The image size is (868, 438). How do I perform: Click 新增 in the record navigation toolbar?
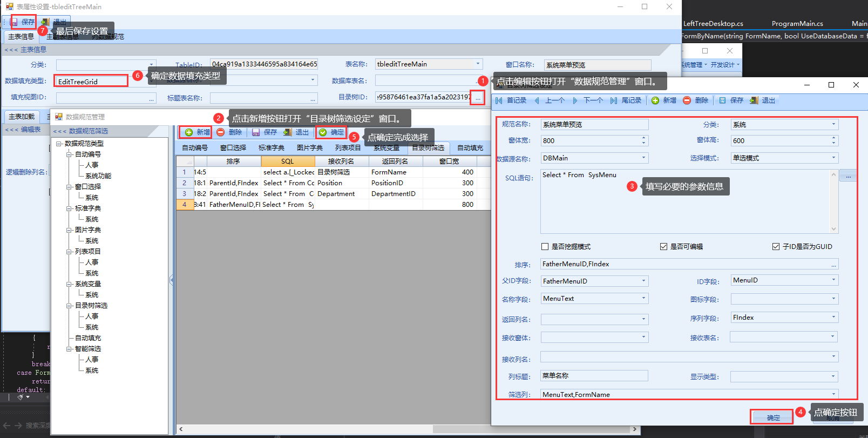(664, 100)
